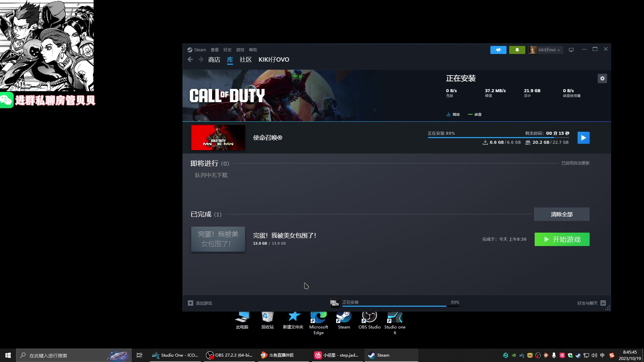The width and height of the screenshot is (644, 362).
Task: Click the 添加游戏 link
Action: point(204,303)
